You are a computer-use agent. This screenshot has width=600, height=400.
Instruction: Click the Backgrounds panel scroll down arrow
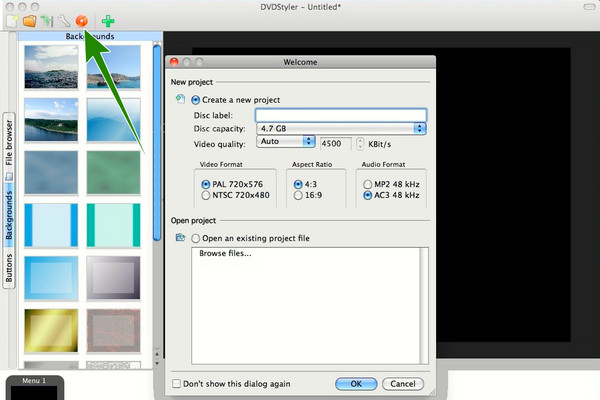[x=157, y=363]
